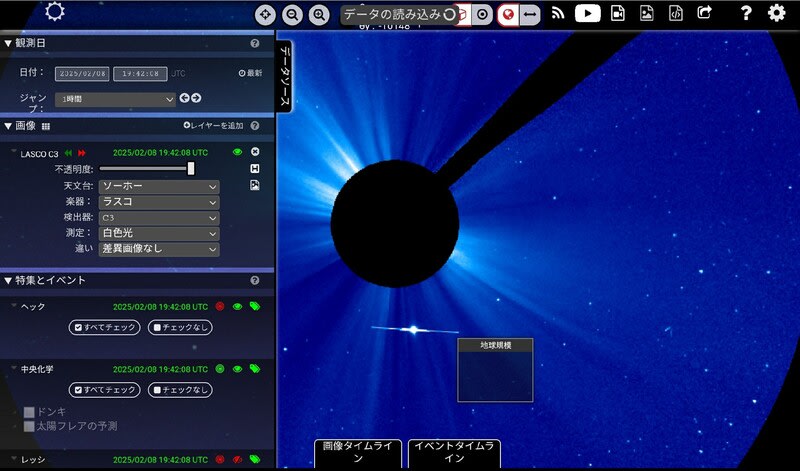Open the create movie icon
Image resolution: width=800 pixels, height=471 pixels.
point(618,13)
